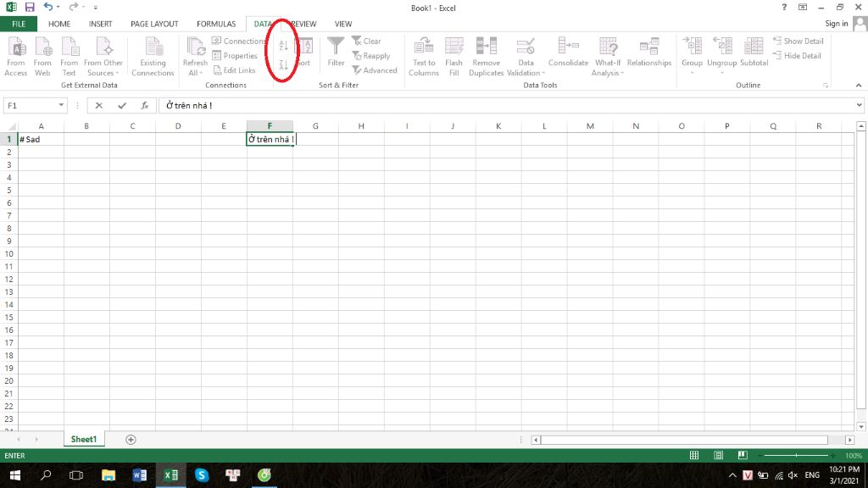Redo the last undone action
The height and width of the screenshot is (488, 868).
point(73,7)
